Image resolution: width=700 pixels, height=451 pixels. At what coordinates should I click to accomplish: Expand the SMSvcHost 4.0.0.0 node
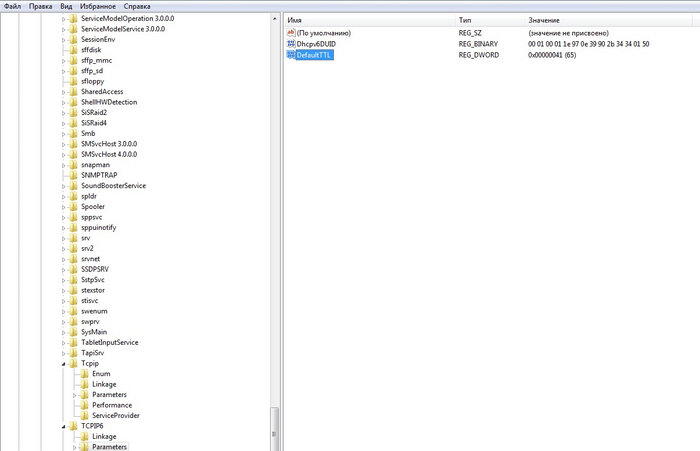click(x=63, y=155)
